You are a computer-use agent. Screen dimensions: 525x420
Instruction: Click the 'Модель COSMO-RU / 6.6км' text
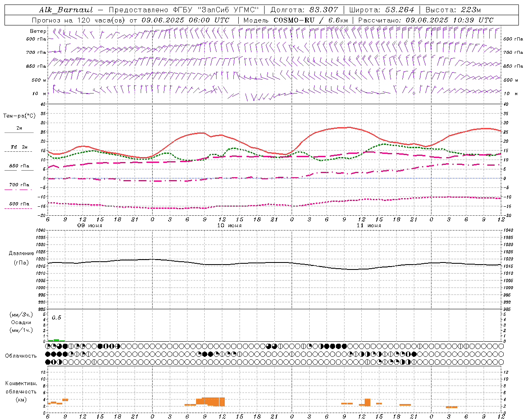296,20
